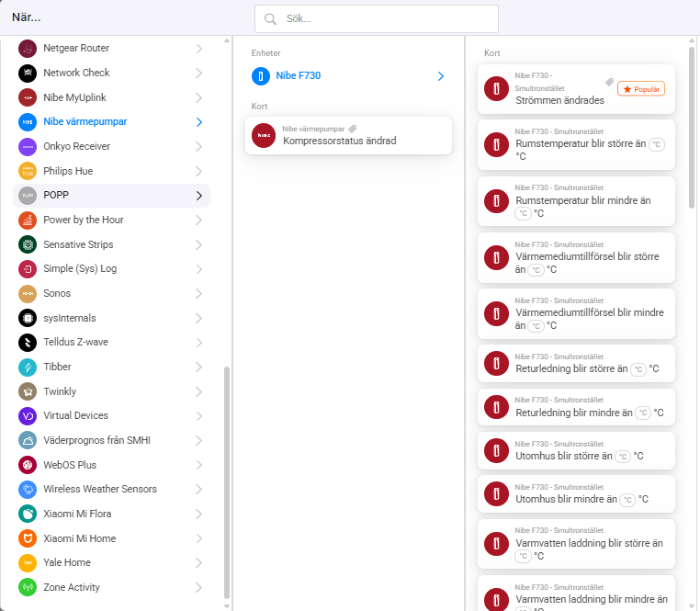Choose Returledning blir mindre än card
Viewport: 700px width, 611px height.
[x=576, y=407]
